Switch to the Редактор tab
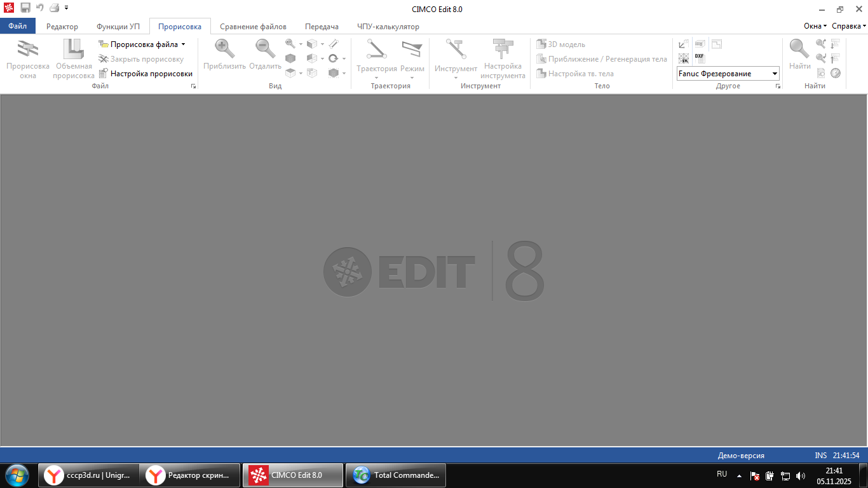Image resolution: width=868 pixels, height=488 pixels. click(62, 27)
